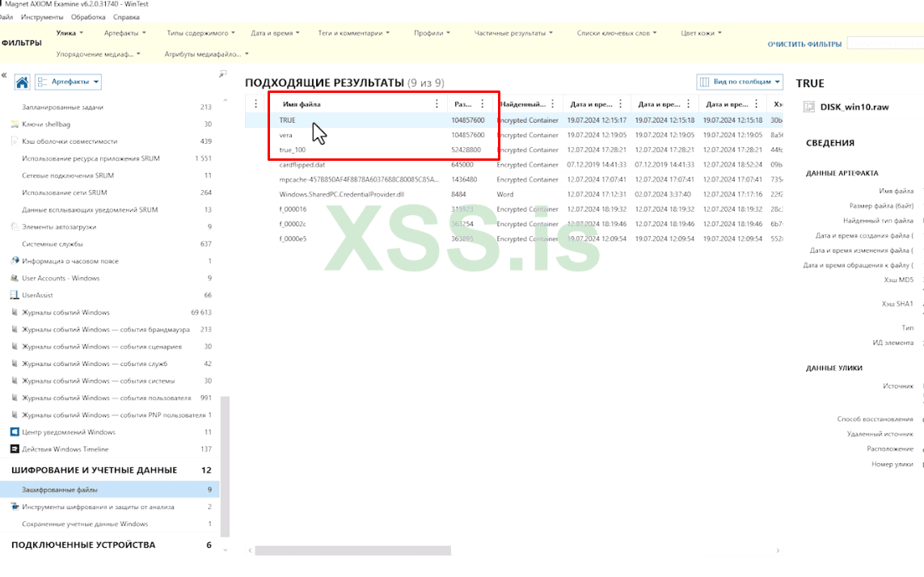Open the Улика filter dropdown
The width and height of the screenshot is (924, 577).
[x=70, y=33]
